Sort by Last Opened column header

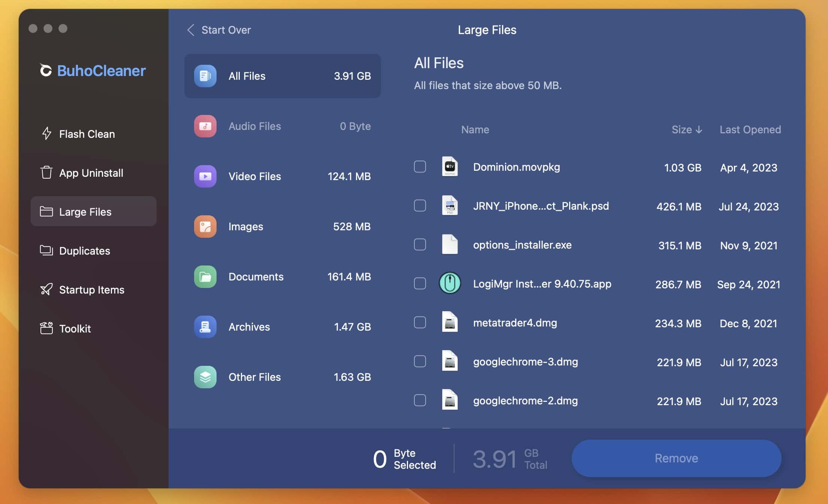[750, 130]
